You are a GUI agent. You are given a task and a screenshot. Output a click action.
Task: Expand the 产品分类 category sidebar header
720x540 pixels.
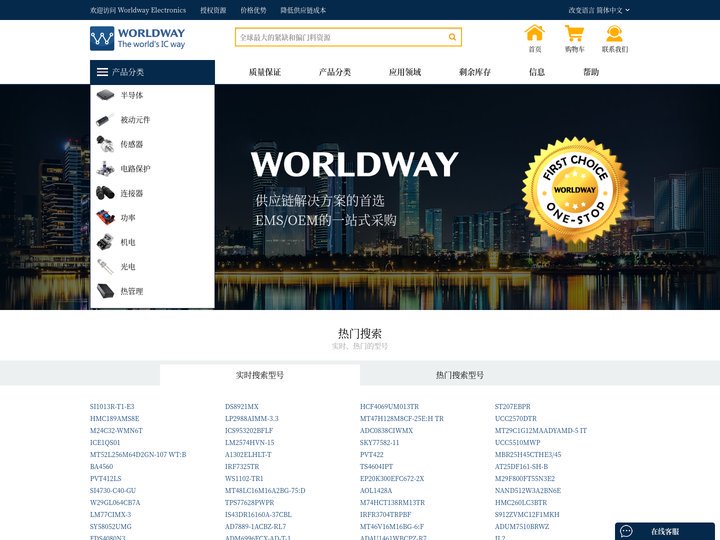pos(152,72)
